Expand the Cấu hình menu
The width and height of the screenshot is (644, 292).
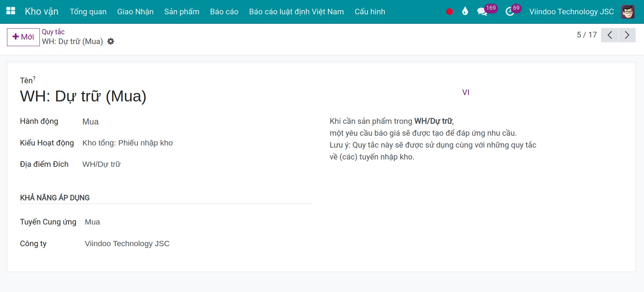[x=370, y=12]
